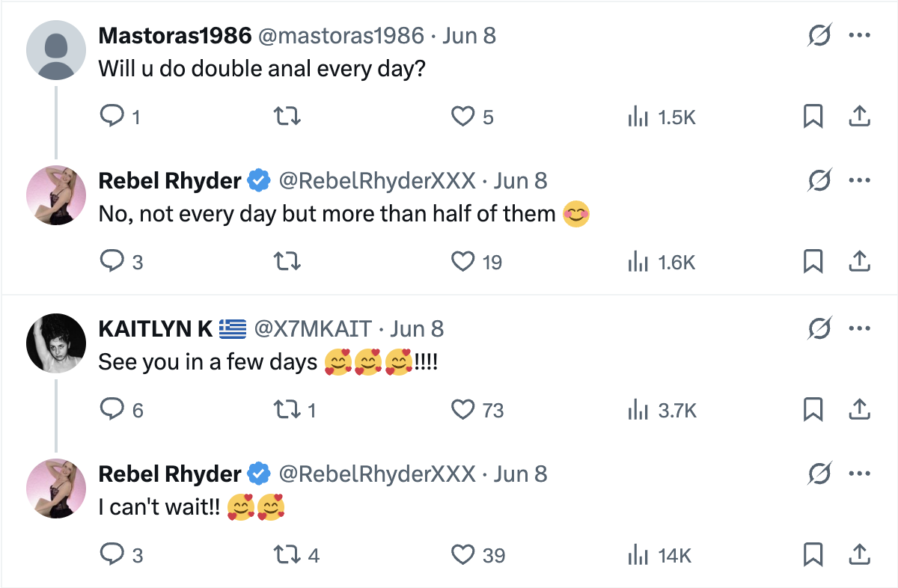Open more options on KAITLYN K tweet

[860, 328]
